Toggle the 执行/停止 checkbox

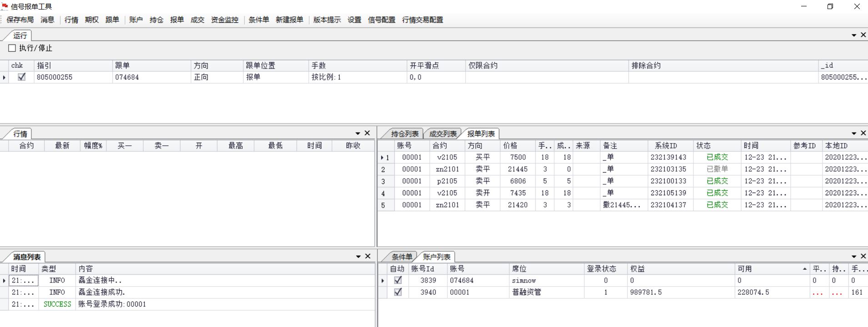12,48
